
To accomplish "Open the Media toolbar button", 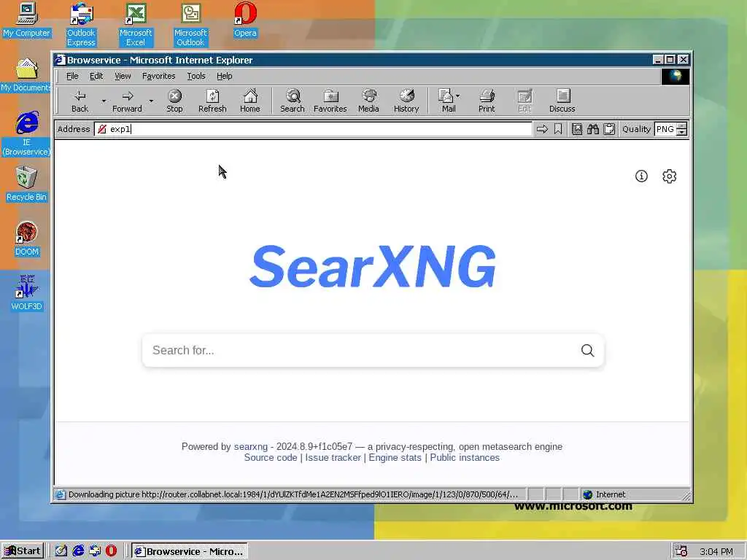I will coord(368,101).
